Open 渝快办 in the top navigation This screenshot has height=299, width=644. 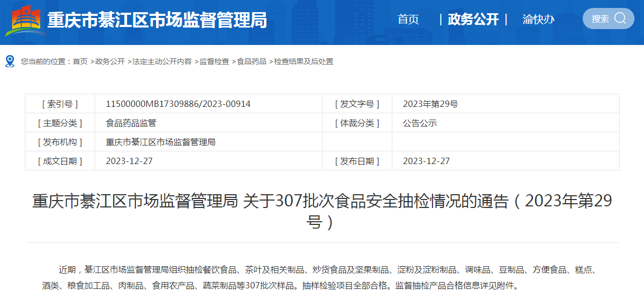coord(538,20)
